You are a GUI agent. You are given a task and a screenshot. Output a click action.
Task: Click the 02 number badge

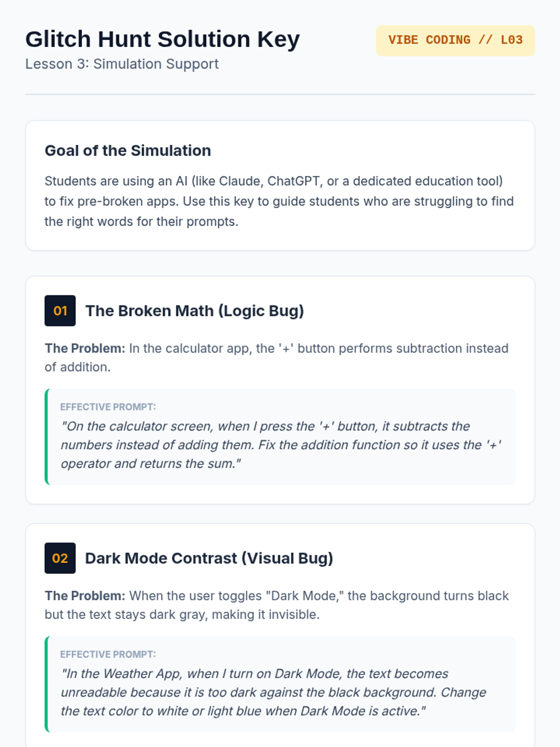tap(60, 558)
